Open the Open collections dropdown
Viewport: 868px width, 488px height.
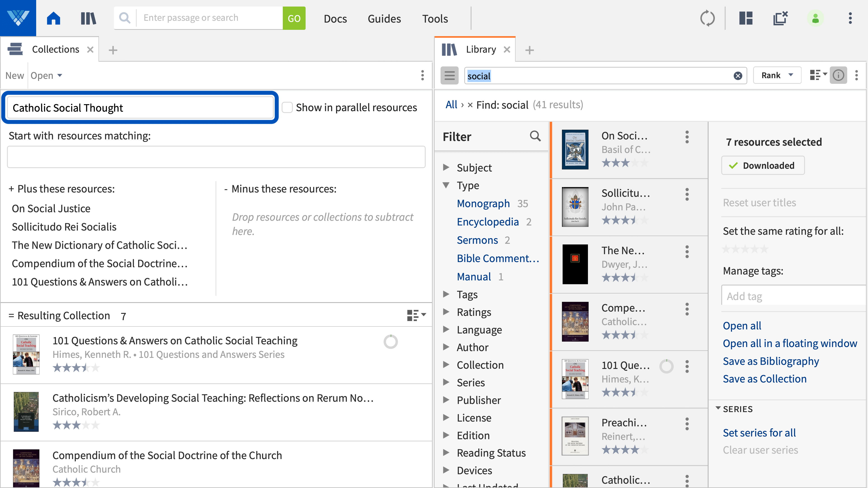tap(46, 75)
